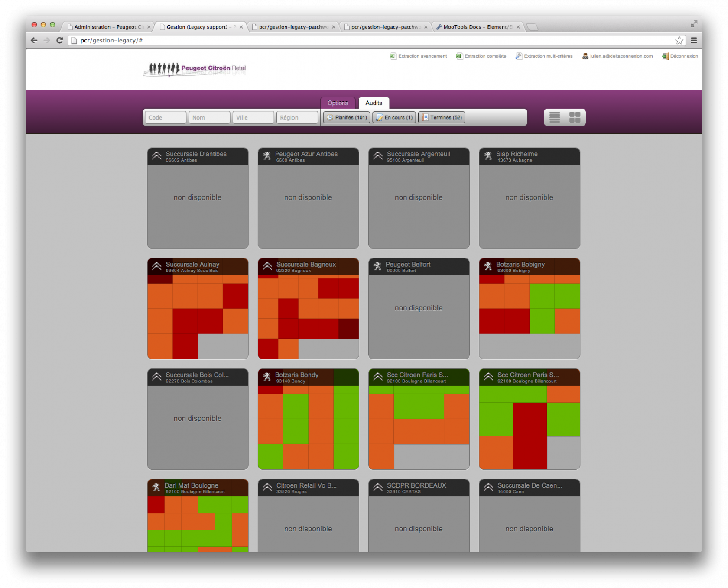Open Extraction multi-critères
The width and height of the screenshot is (728, 588).
(x=544, y=56)
